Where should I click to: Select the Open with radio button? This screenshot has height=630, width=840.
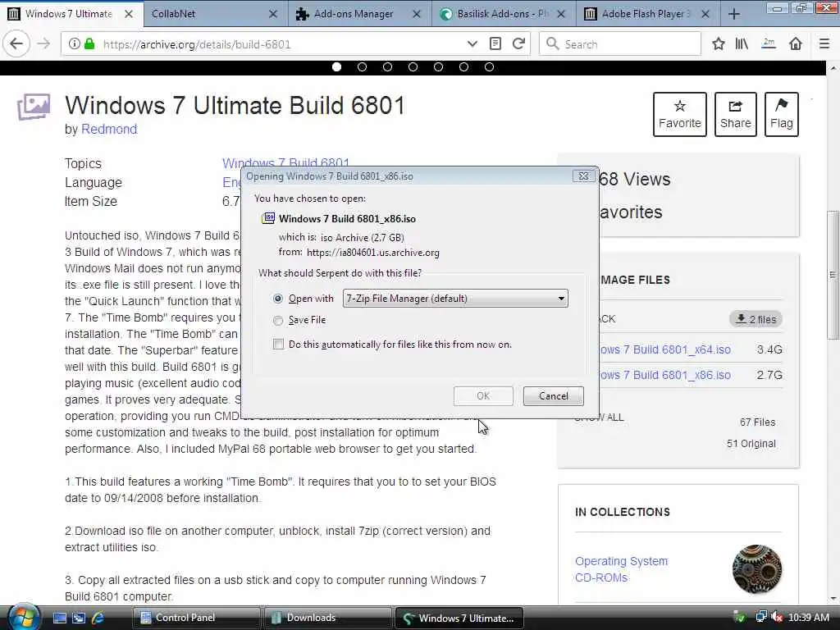tap(277, 299)
